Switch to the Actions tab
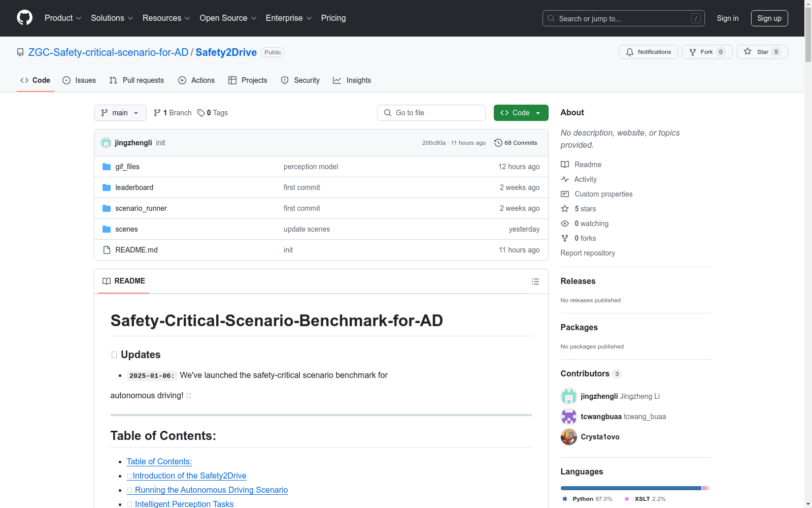 (x=196, y=80)
